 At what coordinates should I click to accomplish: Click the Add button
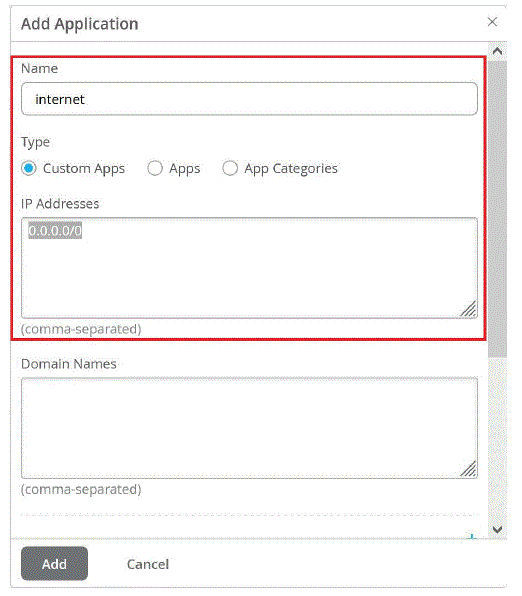(x=54, y=564)
